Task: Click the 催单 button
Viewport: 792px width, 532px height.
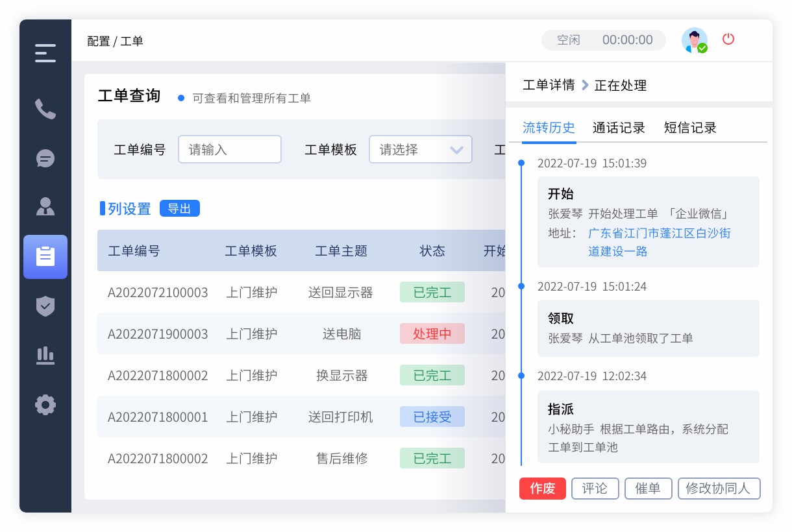Action: click(x=648, y=489)
